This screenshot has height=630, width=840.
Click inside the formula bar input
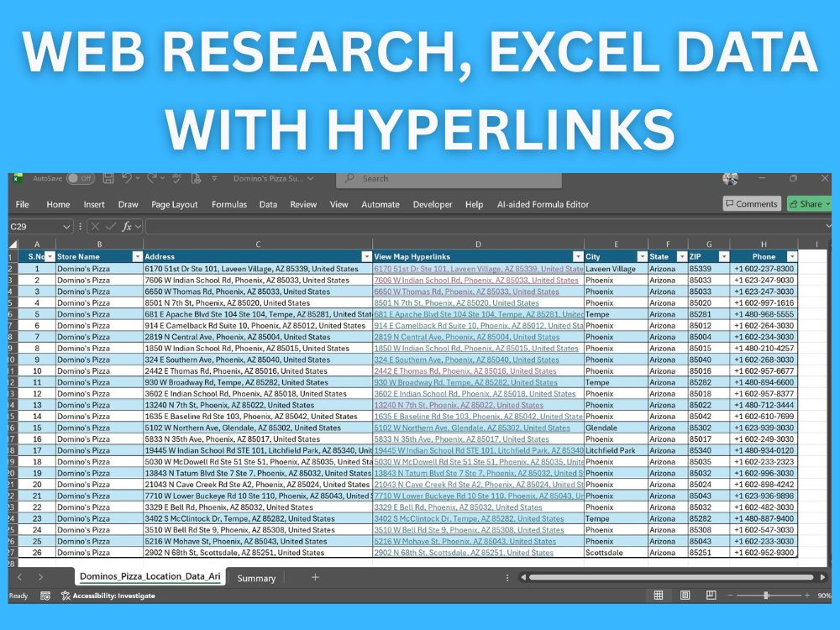coord(485,227)
